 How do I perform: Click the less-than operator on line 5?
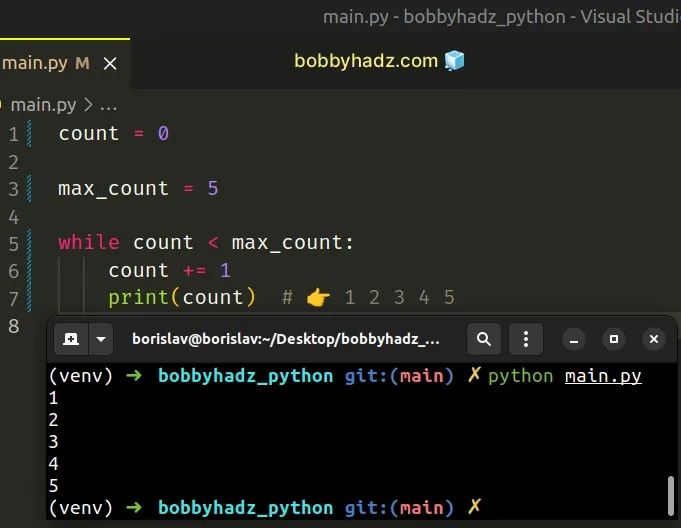(213, 242)
